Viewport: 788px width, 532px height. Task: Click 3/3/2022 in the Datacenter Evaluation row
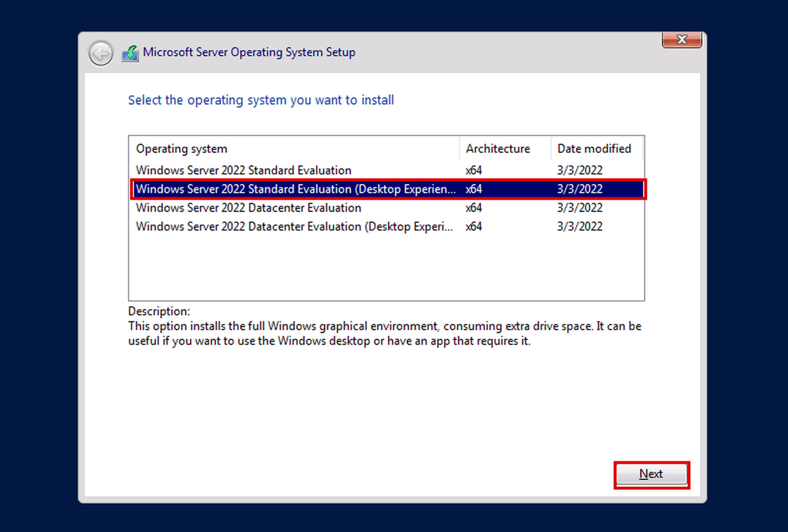coord(580,208)
